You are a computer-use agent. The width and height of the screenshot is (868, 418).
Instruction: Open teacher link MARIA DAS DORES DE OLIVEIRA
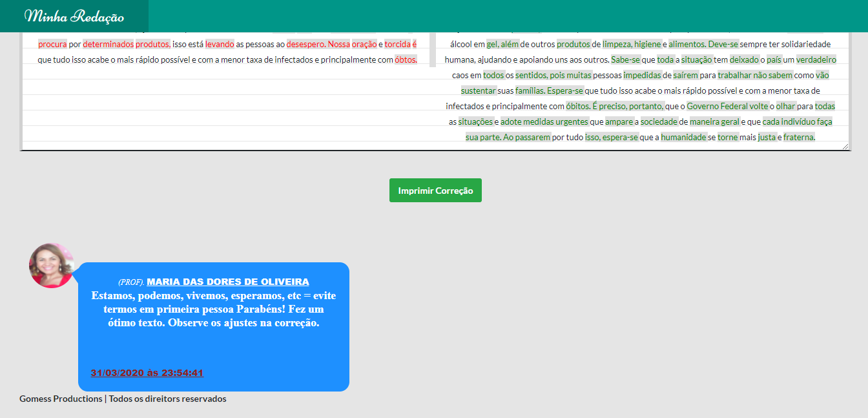(228, 281)
